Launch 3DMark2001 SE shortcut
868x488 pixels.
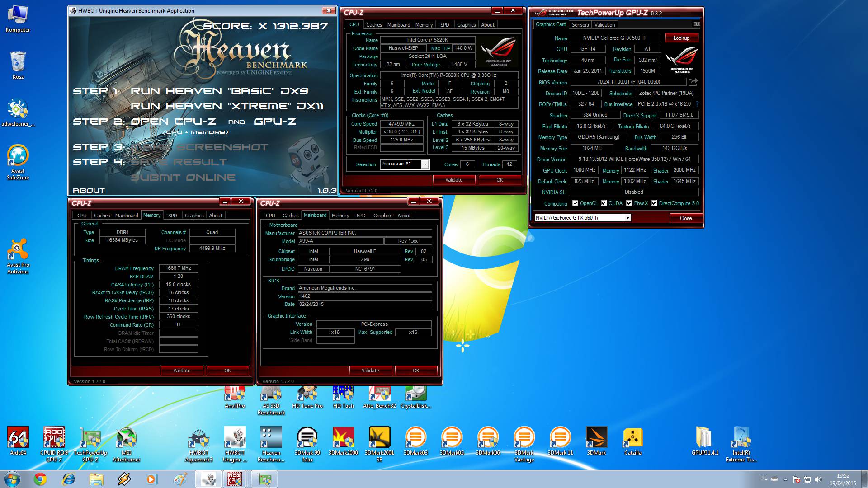coord(379,444)
